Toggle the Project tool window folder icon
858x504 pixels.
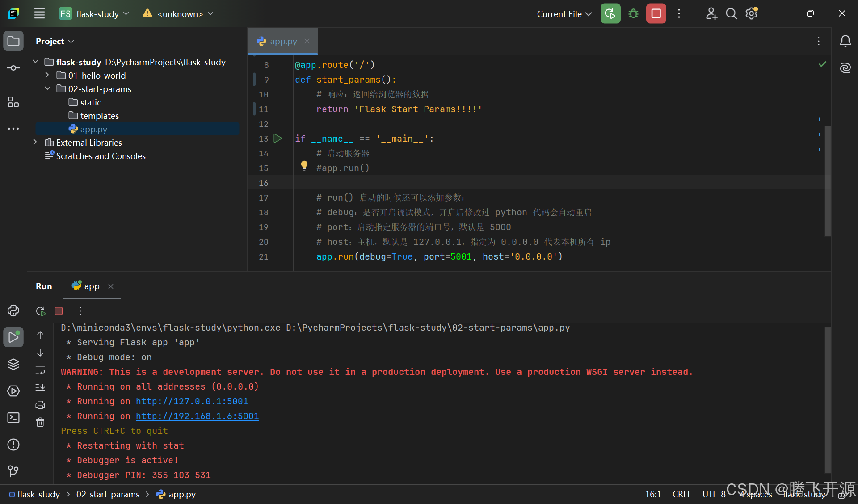click(x=13, y=41)
